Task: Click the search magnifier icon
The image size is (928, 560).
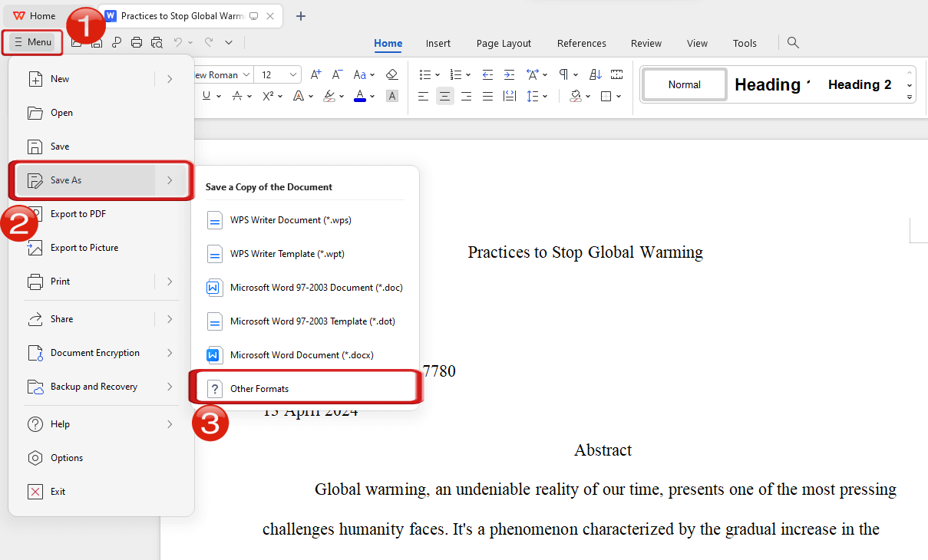Action: pyautogui.click(x=793, y=43)
